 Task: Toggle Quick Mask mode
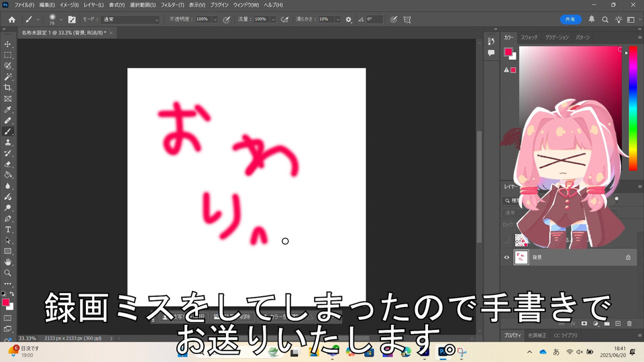8,318
